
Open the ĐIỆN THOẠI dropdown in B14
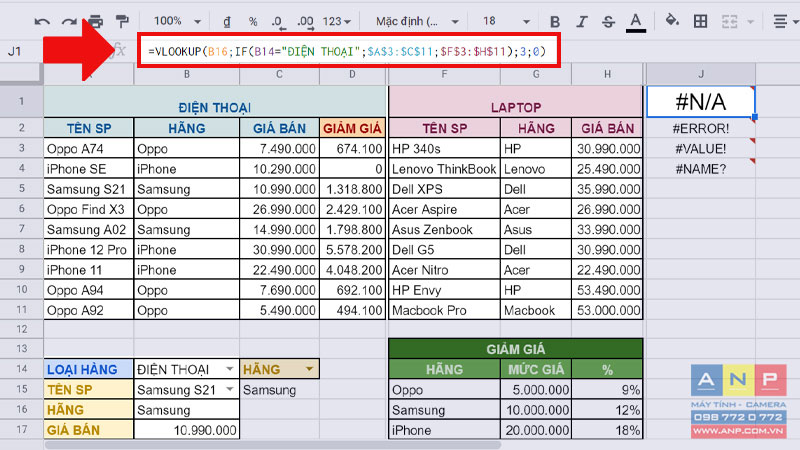pyautogui.click(x=230, y=369)
